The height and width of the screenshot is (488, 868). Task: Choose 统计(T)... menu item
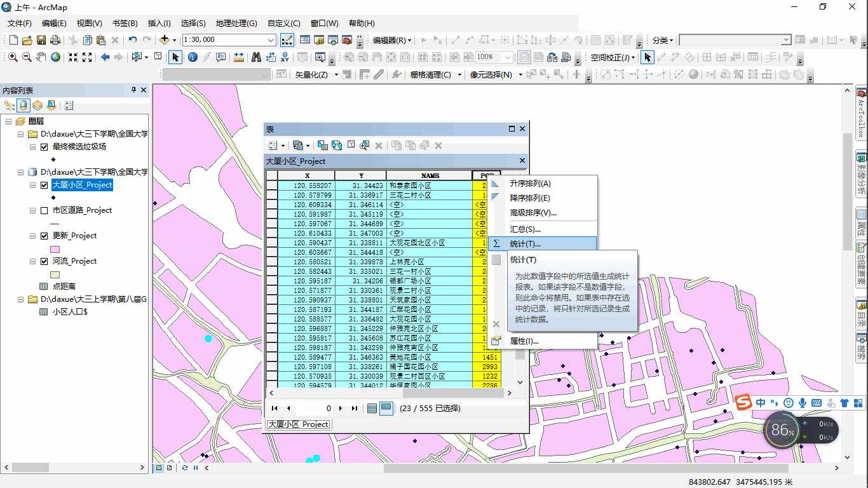(x=543, y=243)
